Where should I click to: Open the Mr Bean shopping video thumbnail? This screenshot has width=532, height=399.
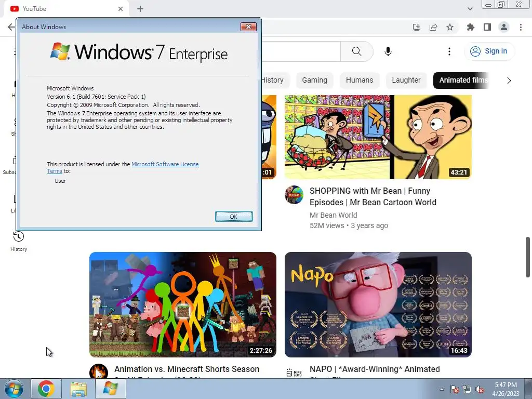coord(378,137)
